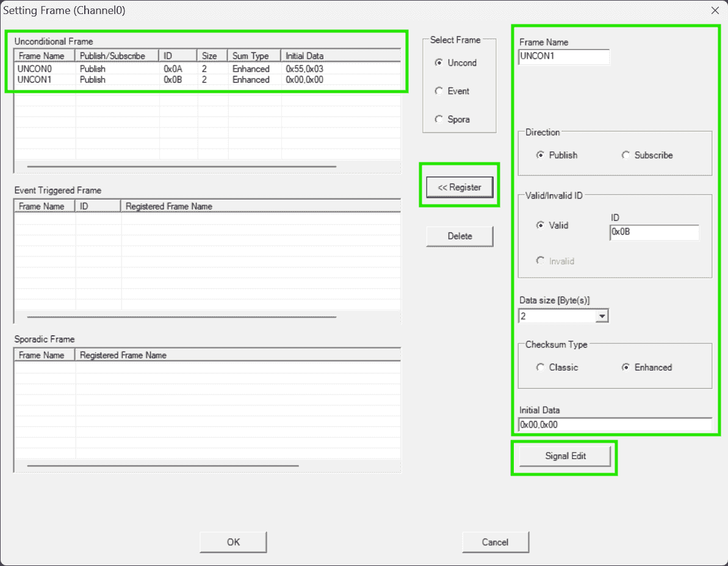728x566 pixels.
Task: Select the Valid ID radio option
Action: pos(540,225)
